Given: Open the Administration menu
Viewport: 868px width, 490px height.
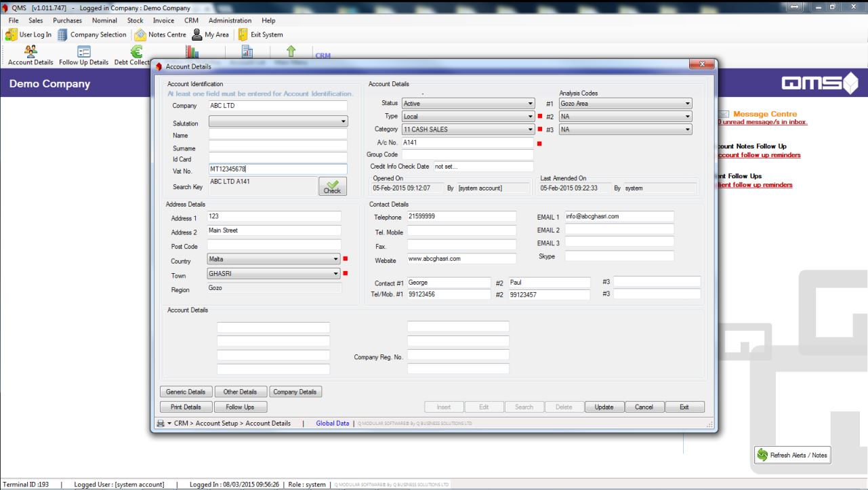Looking at the screenshot, I should [x=230, y=20].
